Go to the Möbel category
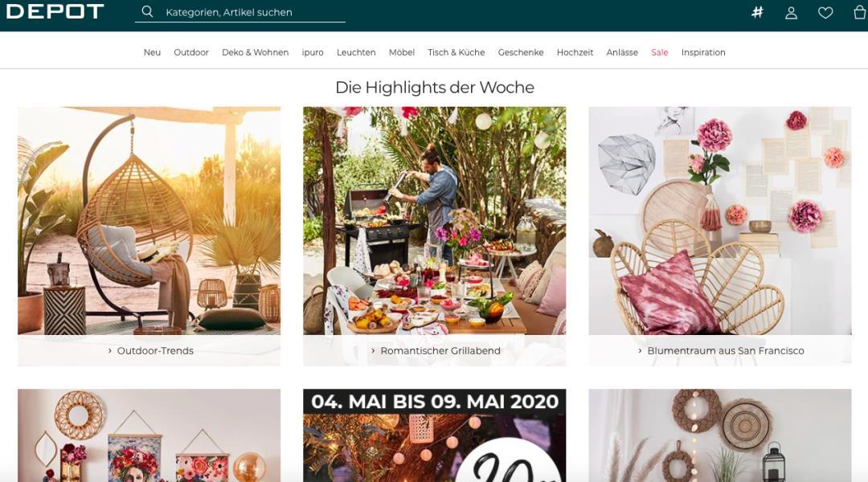This screenshot has height=482, width=868. pyautogui.click(x=401, y=52)
